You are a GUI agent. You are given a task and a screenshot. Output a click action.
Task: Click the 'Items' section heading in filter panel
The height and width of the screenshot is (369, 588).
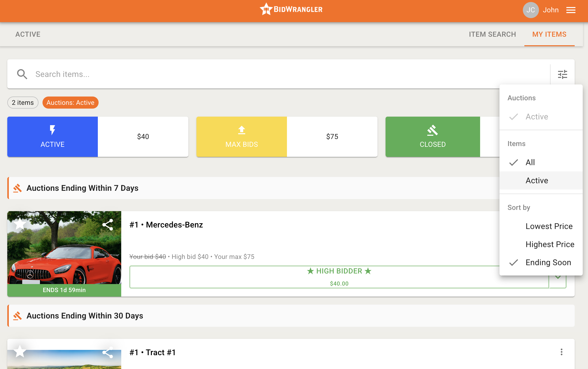(517, 144)
